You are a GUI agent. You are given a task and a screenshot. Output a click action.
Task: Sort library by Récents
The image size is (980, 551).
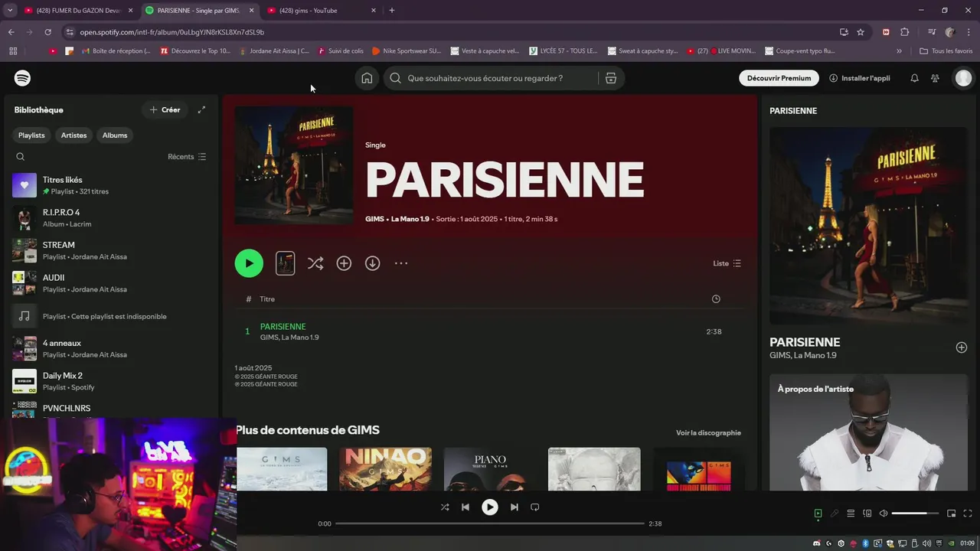(187, 156)
